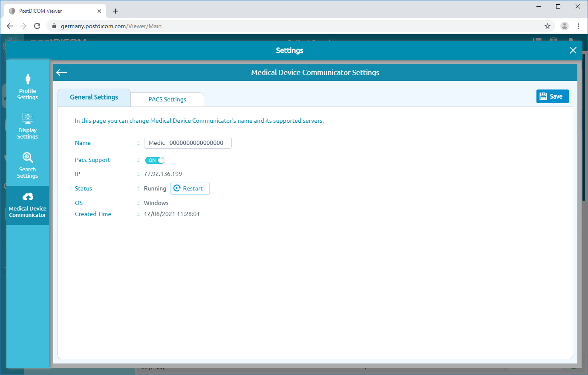Image resolution: width=588 pixels, height=375 pixels.
Task: Click the Pacs Support label
Action: pos(92,160)
